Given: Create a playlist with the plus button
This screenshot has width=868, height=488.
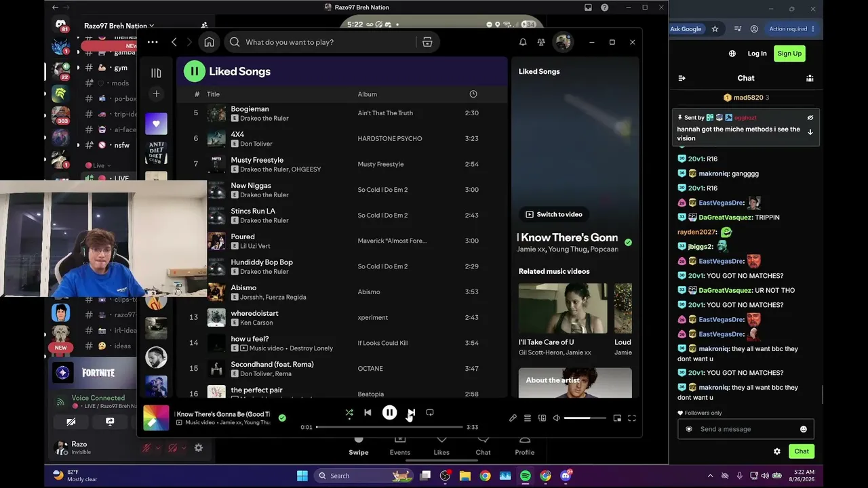Looking at the screenshot, I should pos(156,94).
